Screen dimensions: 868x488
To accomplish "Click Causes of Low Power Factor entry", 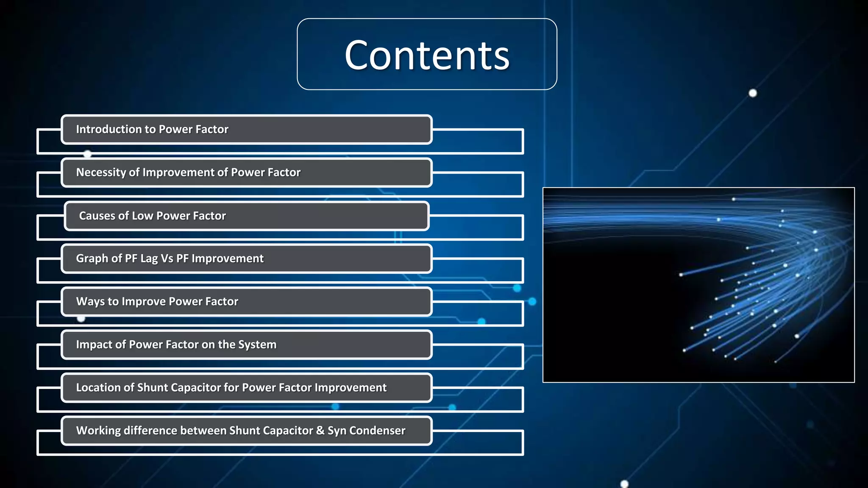I will click(246, 216).
